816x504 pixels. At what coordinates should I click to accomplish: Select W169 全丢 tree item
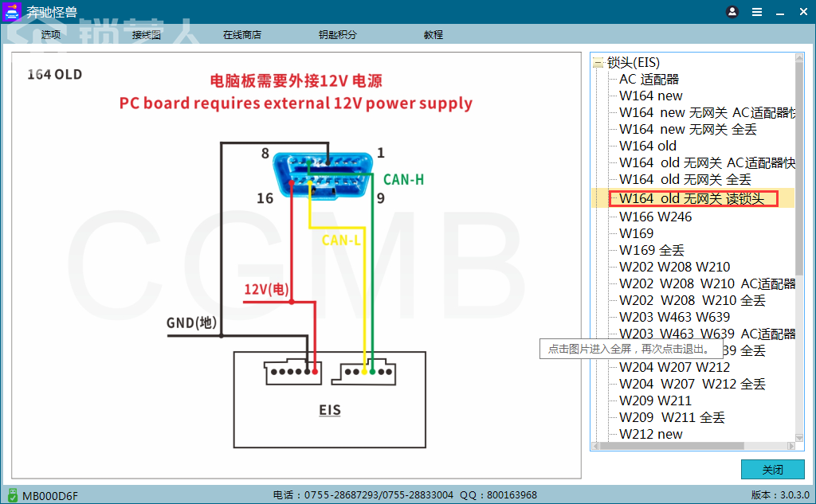point(652,250)
